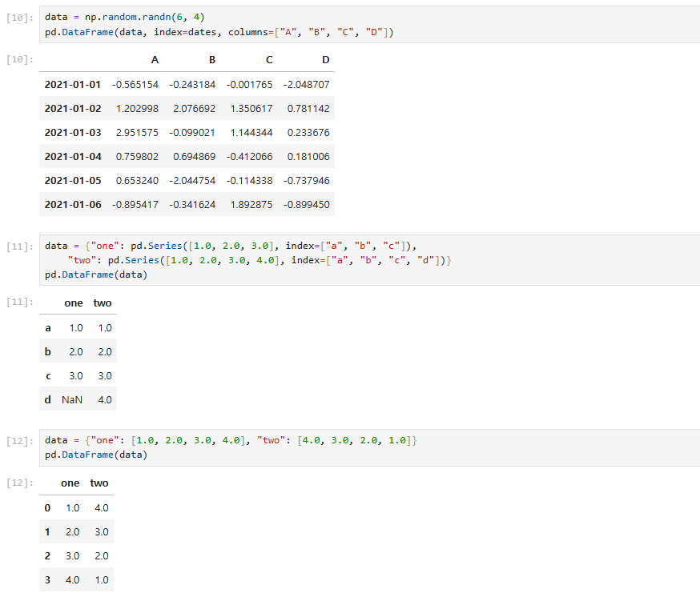Click row index 2 in output 12
Image resolution: width=700 pixels, height=593 pixels.
coord(47,556)
